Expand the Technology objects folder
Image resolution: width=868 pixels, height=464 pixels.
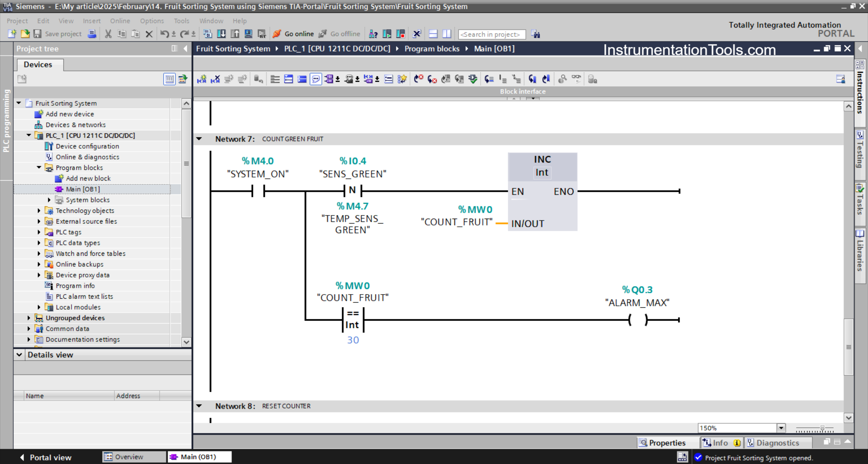pyautogui.click(x=39, y=211)
